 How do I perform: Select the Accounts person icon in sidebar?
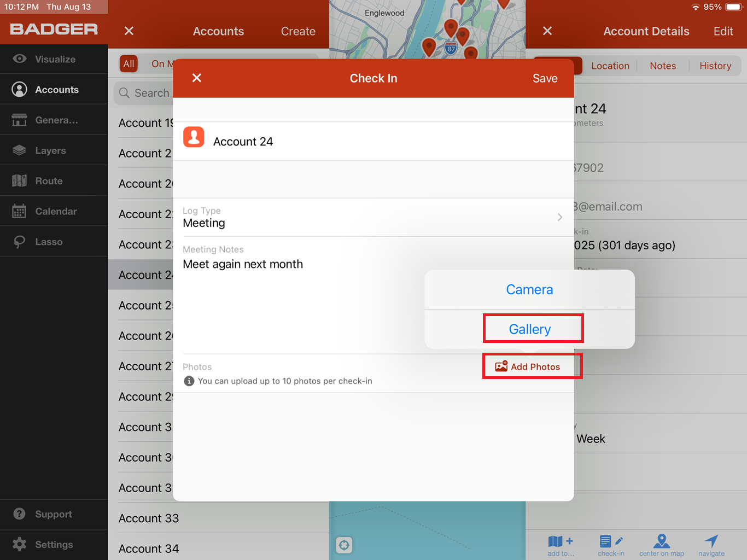pos(20,89)
